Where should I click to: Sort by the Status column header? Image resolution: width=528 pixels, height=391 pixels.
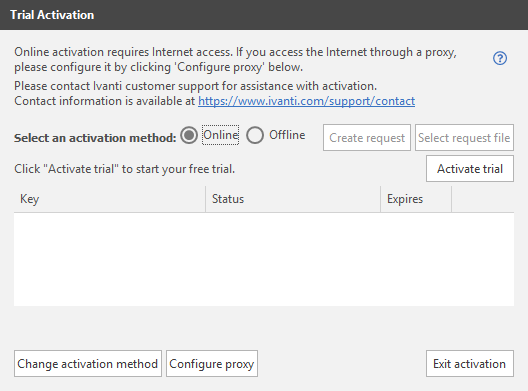293,199
